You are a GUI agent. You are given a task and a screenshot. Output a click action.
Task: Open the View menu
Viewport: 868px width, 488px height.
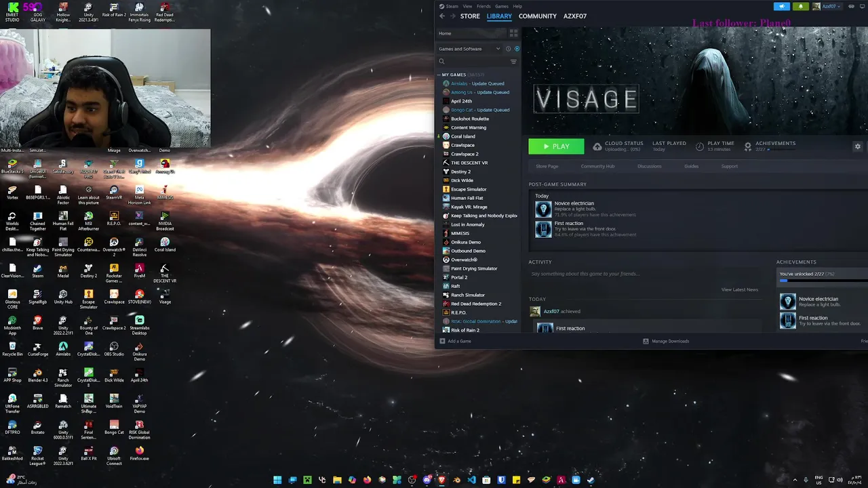(x=467, y=6)
